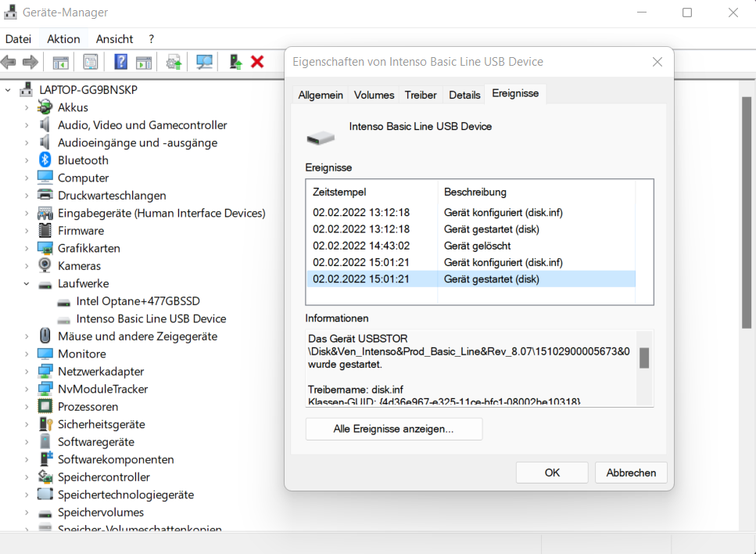Click the Firmware chip icon

click(45, 230)
